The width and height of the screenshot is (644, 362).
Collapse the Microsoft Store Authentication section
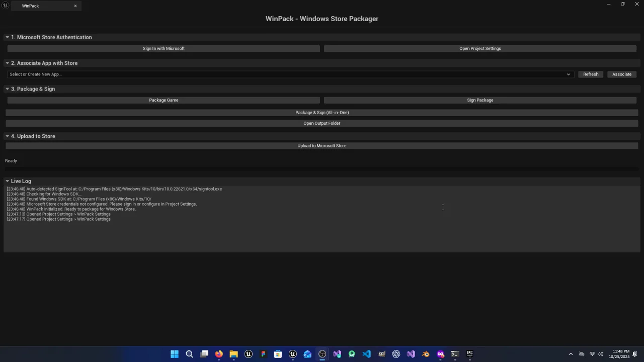click(x=7, y=37)
